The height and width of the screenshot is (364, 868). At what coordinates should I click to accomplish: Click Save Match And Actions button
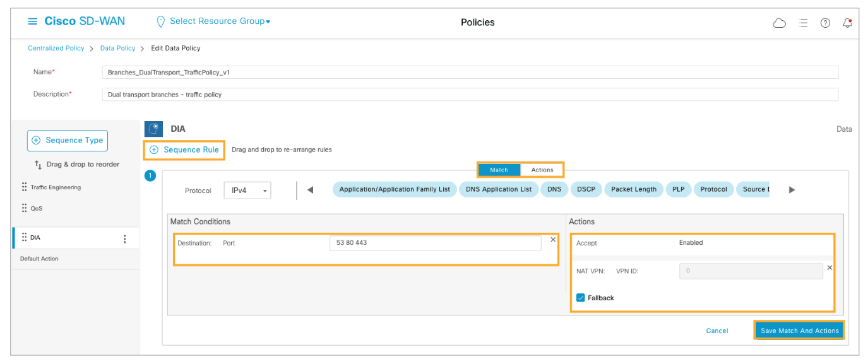(799, 331)
